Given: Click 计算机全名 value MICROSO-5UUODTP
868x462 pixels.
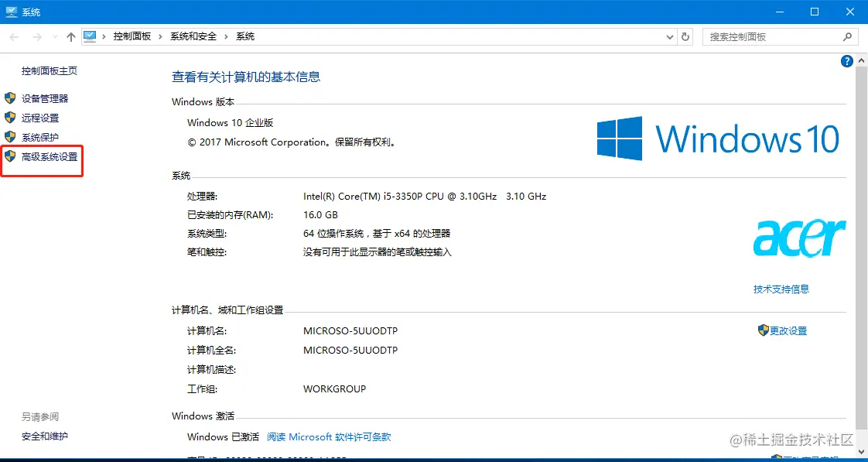Looking at the screenshot, I should point(350,351).
